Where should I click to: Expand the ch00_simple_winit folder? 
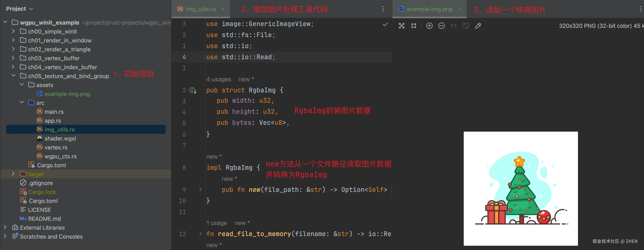[13, 31]
